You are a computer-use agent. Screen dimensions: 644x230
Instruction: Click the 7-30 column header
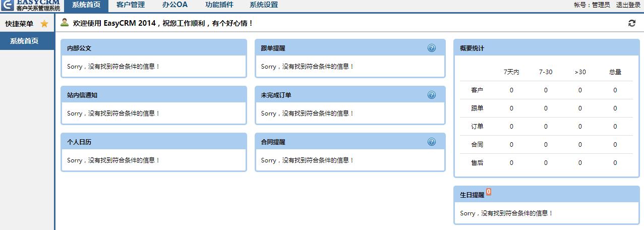(x=546, y=72)
